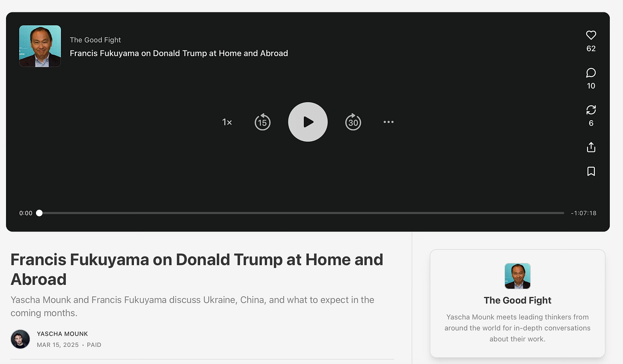Open Yascha Mounk's author profile link
Image resolution: width=623 pixels, height=364 pixels.
pyautogui.click(x=62, y=334)
